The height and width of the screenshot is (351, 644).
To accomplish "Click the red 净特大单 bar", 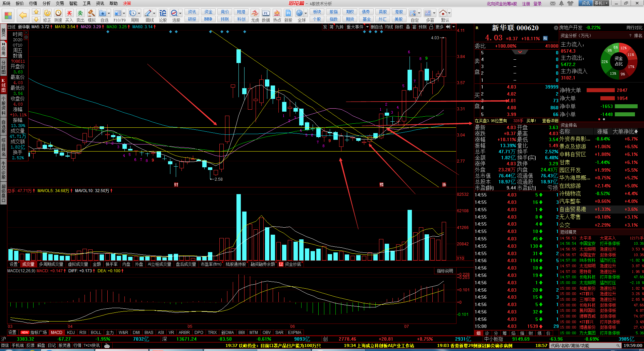I will coord(600,90).
